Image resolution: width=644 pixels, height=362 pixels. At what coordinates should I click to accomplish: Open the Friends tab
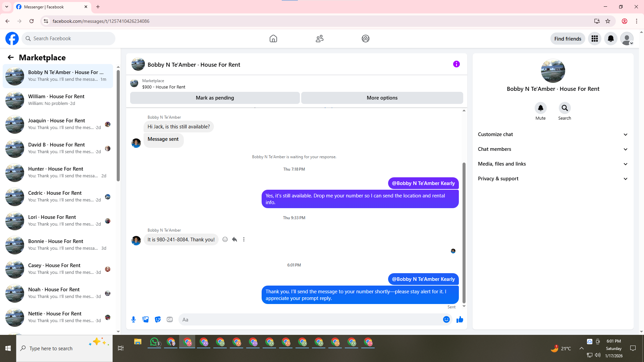pyautogui.click(x=319, y=39)
